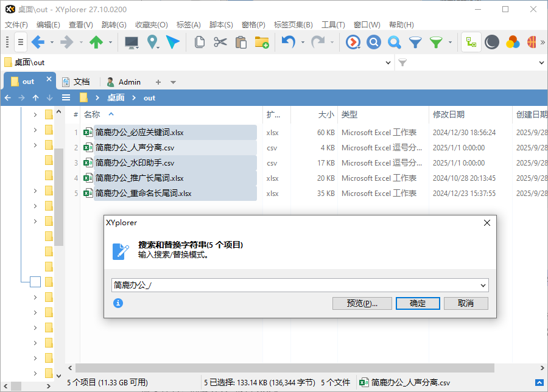Open the address bar dropdown arrow
The height and width of the screenshot is (392, 548).
(x=388, y=61)
